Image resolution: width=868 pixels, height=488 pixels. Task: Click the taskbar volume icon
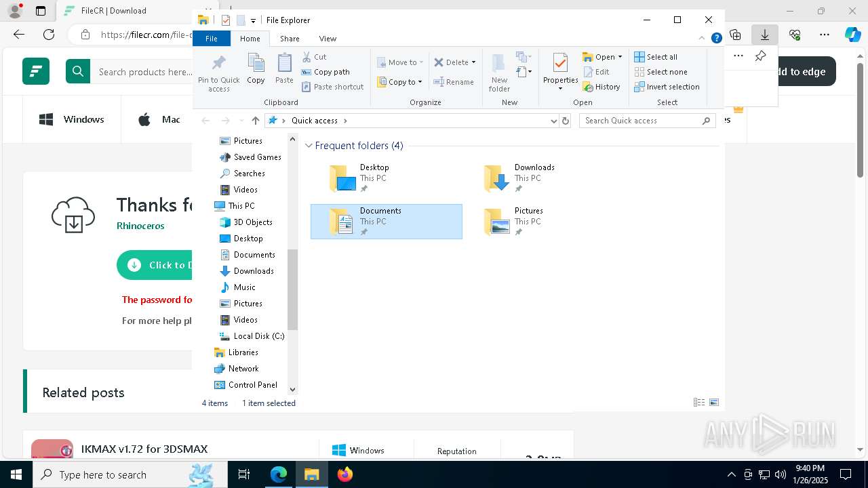click(781, 474)
